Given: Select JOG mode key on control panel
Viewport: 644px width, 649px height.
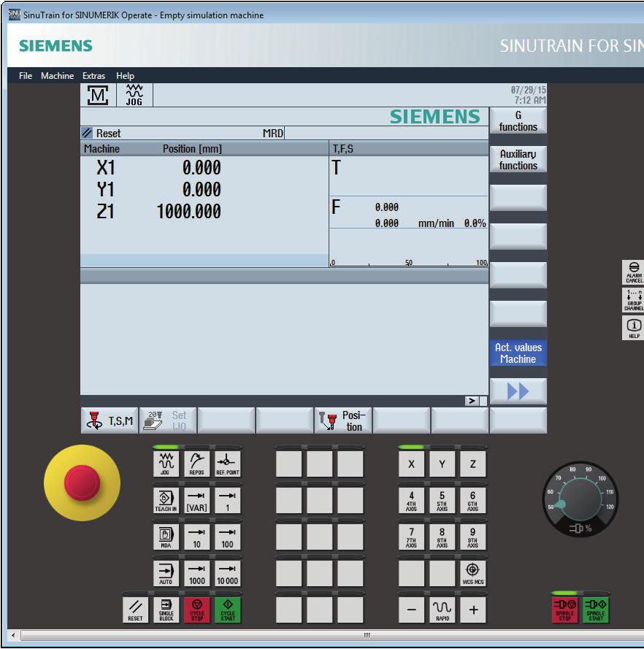Looking at the screenshot, I should 166,464.
